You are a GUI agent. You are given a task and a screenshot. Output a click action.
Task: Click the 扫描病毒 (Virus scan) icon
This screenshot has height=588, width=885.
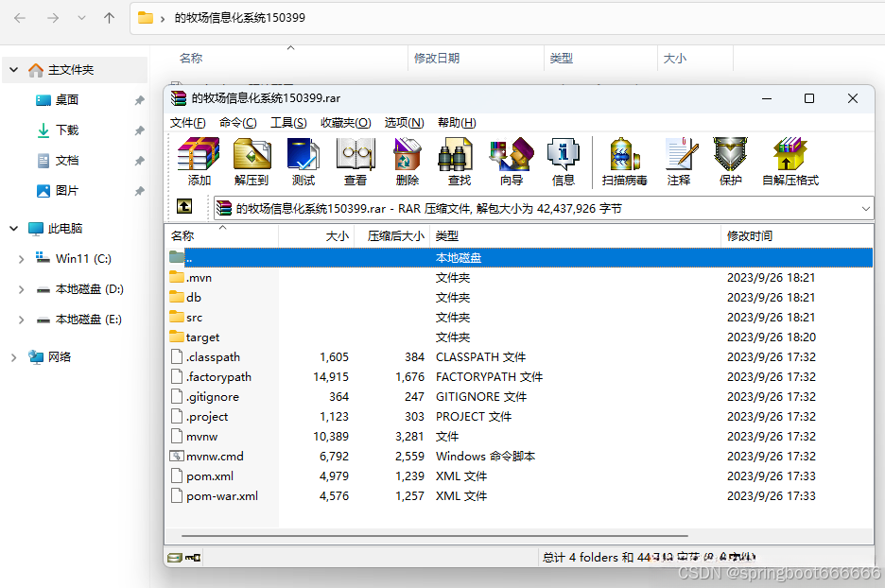point(624,162)
